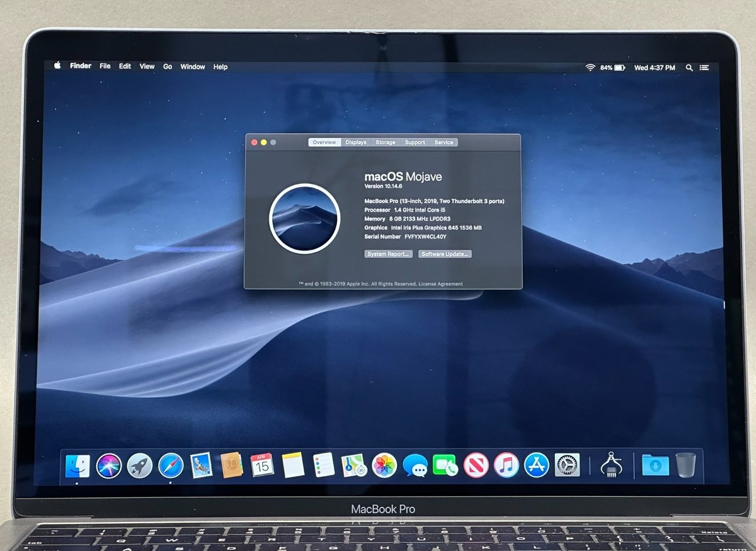Open the View menu
The width and height of the screenshot is (756, 551).
[x=147, y=66]
